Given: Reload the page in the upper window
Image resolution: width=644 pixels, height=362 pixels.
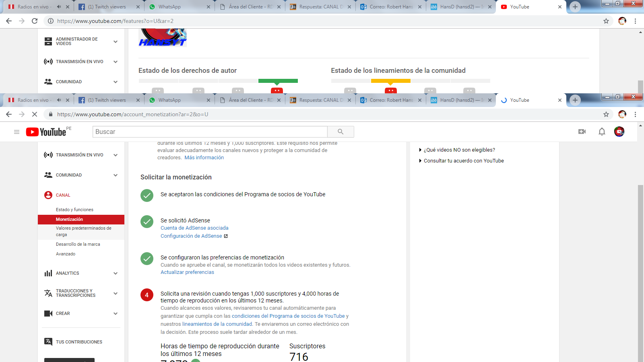Looking at the screenshot, I should (35, 21).
